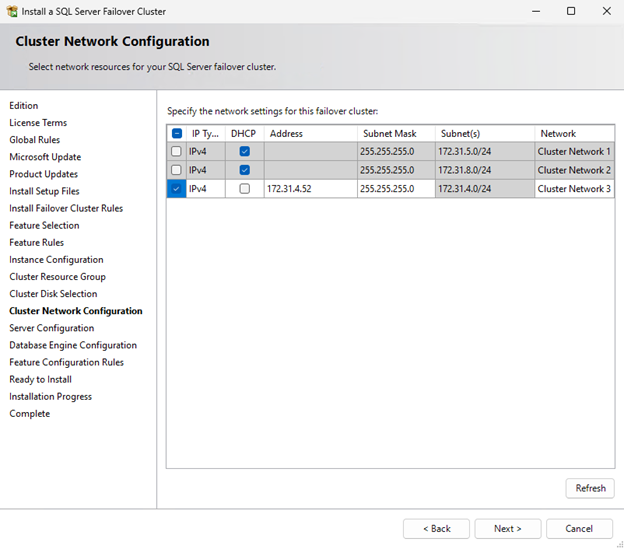Click the IP Ty... column header
The image size is (624, 549).
(205, 133)
